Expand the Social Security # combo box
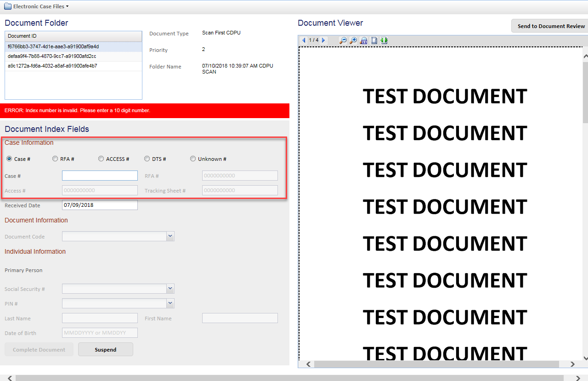This screenshot has width=588, height=381. [170, 289]
